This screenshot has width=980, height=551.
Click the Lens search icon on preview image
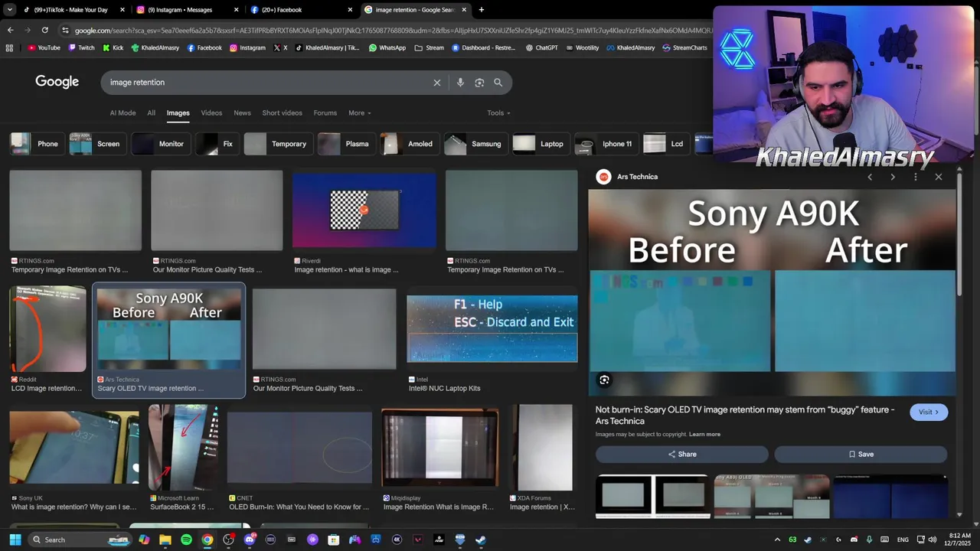(604, 380)
